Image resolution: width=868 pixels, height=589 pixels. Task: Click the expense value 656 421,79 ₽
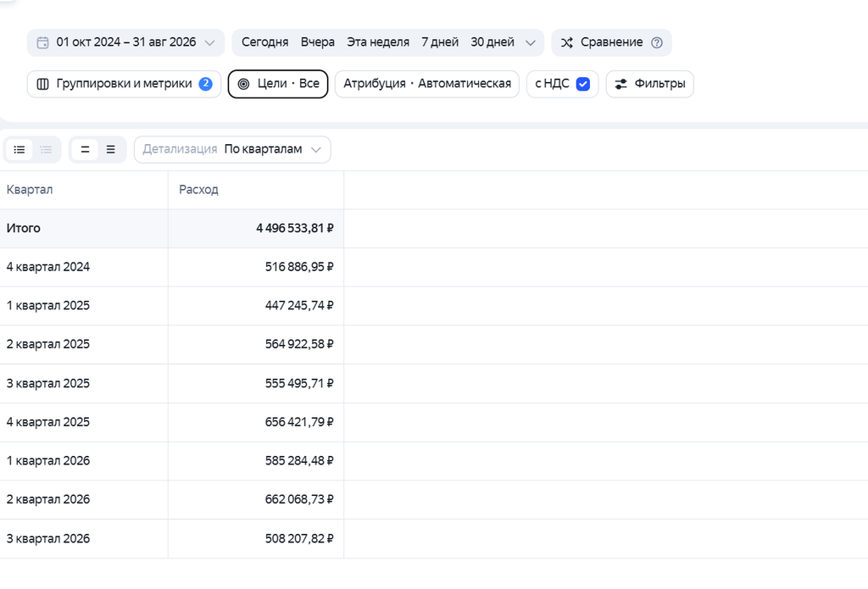(299, 422)
